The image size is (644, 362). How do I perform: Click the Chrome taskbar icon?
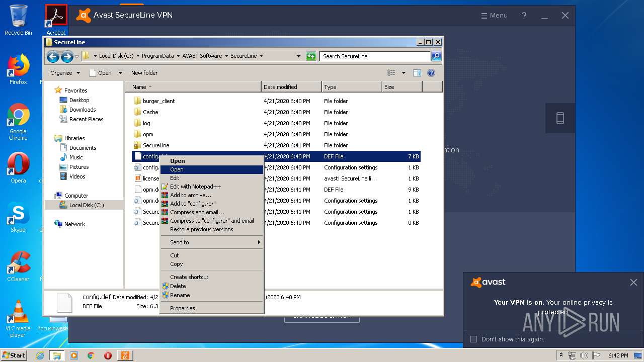(x=91, y=355)
